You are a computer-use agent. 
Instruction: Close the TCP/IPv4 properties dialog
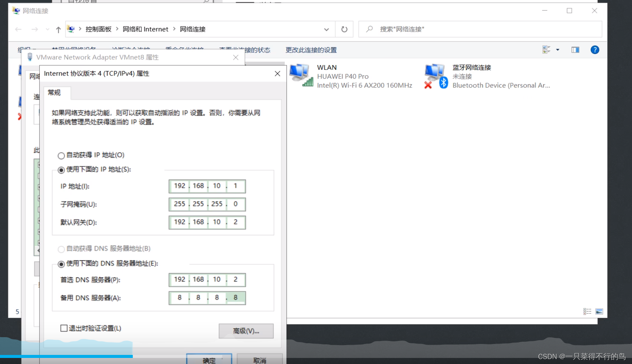(x=277, y=73)
